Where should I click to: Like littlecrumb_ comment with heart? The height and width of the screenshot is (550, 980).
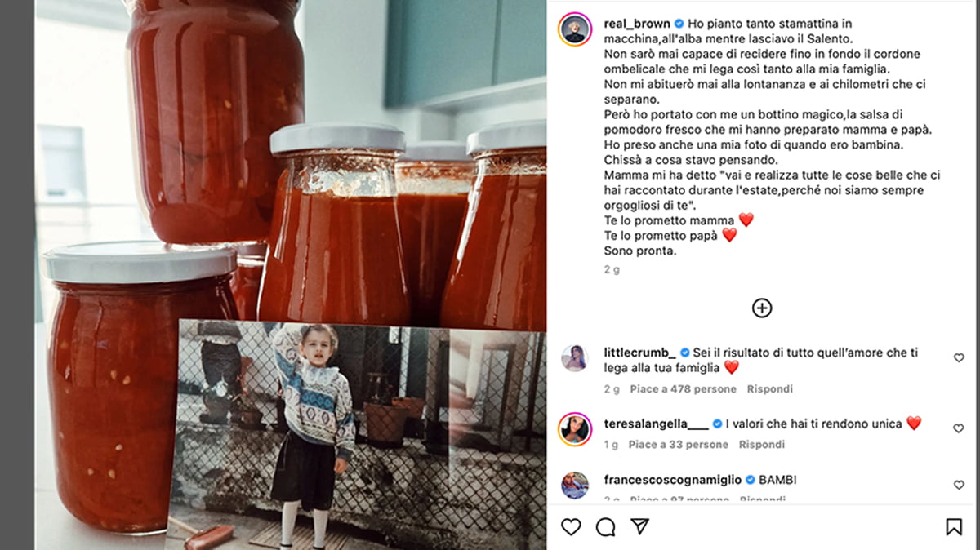(x=959, y=357)
